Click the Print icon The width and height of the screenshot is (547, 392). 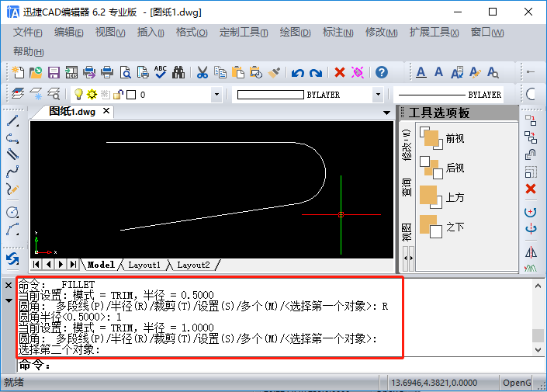coord(107,73)
